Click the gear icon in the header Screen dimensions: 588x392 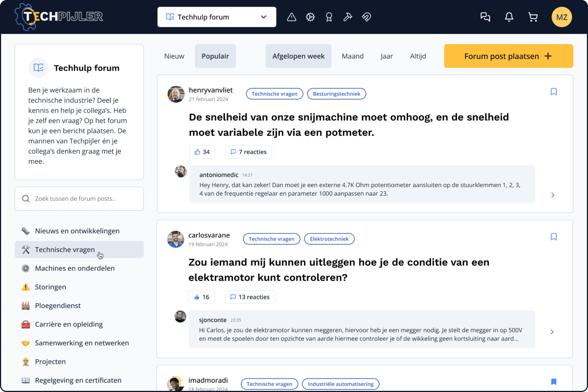click(x=310, y=17)
